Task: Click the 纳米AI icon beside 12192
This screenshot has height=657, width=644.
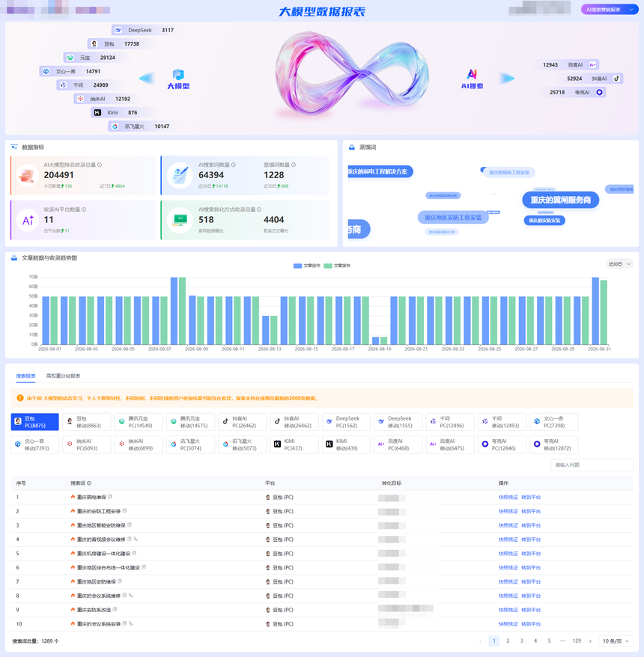Action: (80, 99)
